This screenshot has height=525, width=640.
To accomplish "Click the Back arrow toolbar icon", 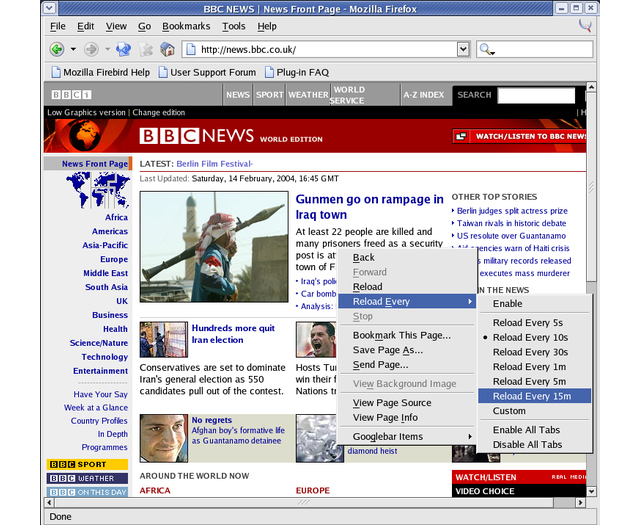I will 56,49.
